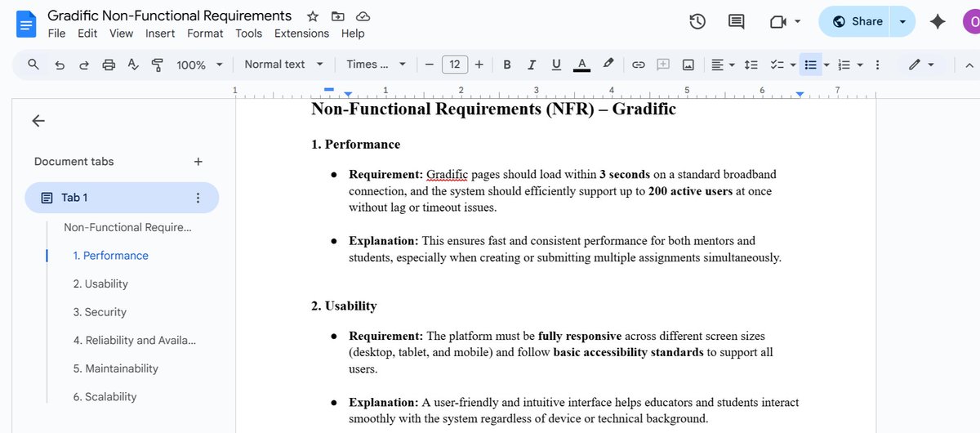
Task: Toggle bold formatting
Action: pos(507,65)
